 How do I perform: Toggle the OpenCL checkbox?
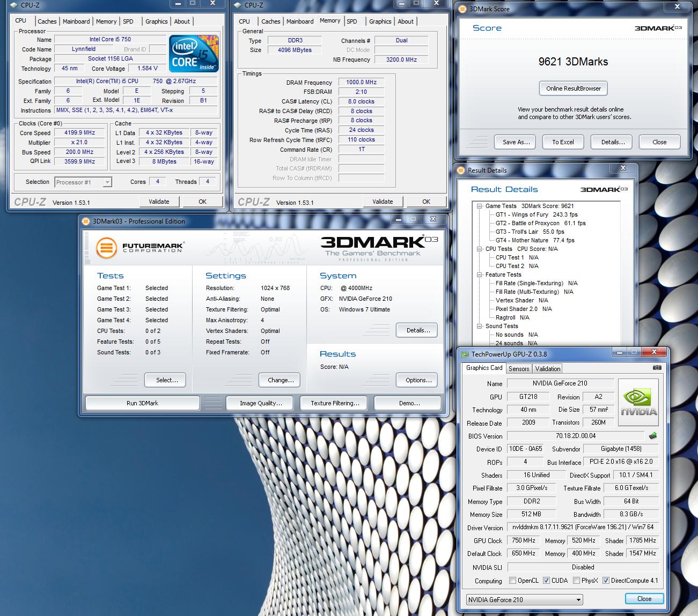[x=512, y=581]
